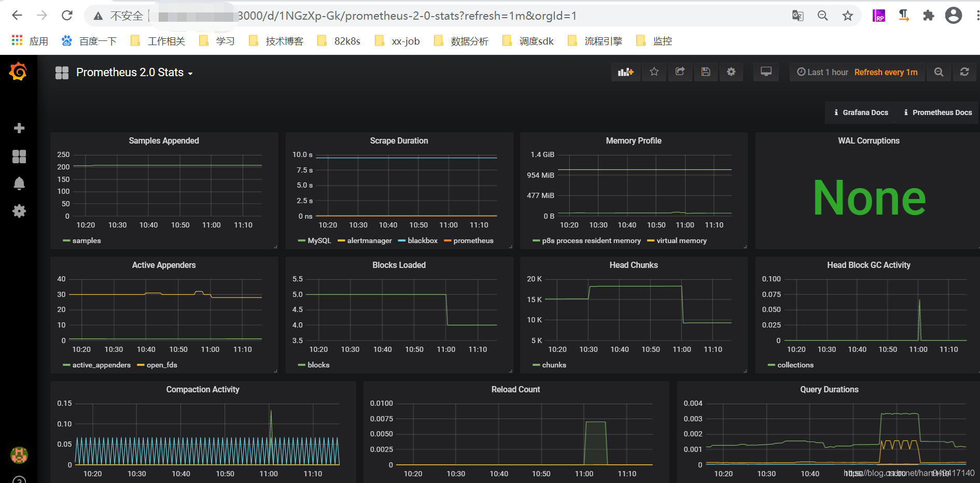Open the Create plus menu in sidebar
This screenshot has width=980, height=483.
[x=19, y=128]
